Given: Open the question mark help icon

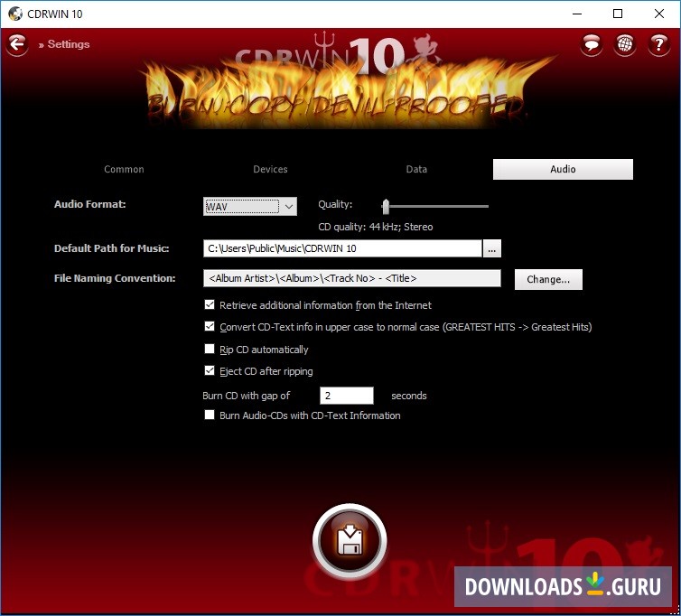Looking at the screenshot, I should click(658, 44).
